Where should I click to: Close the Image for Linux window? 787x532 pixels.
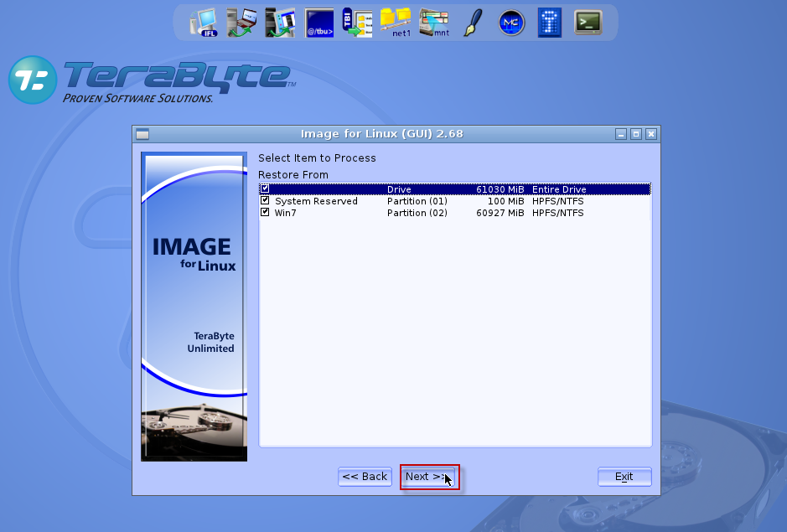coord(651,134)
